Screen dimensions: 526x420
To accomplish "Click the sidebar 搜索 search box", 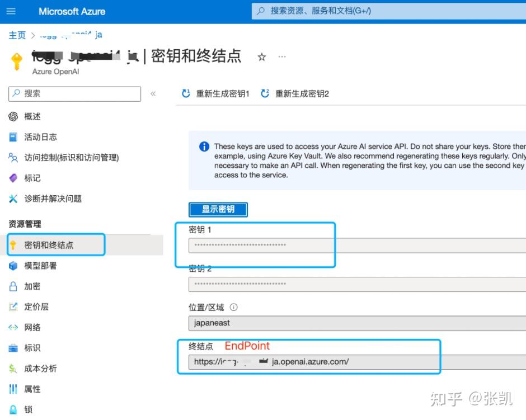I will coord(74,93).
